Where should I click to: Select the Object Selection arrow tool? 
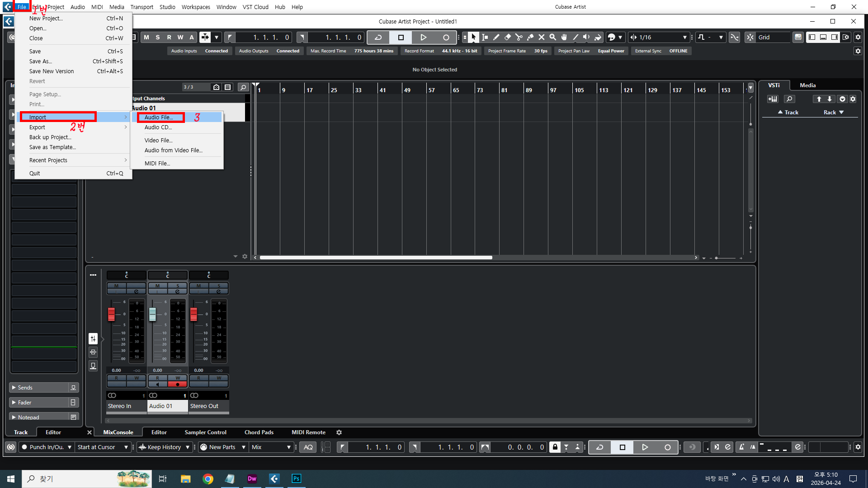click(x=473, y=37)
